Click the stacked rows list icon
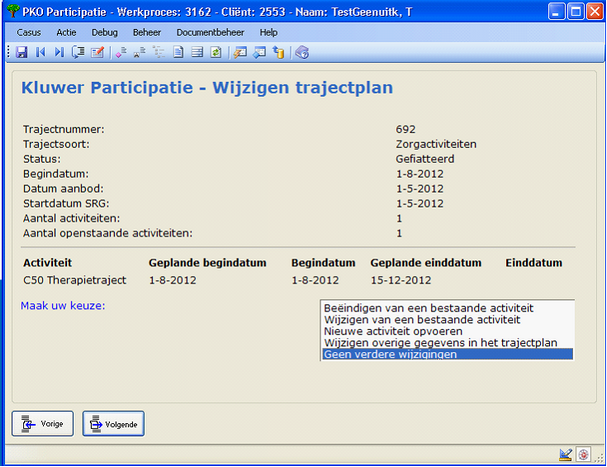 [x=197, y=52]
